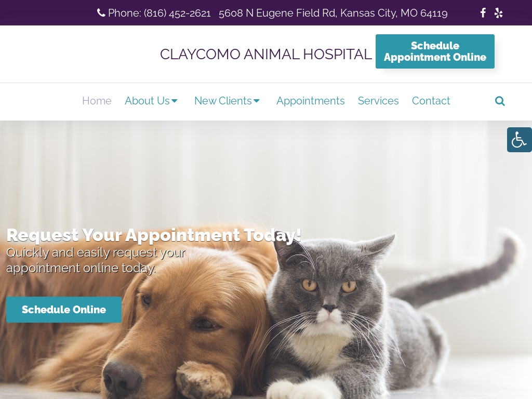This screenshot has width=532, height=399.
Task: Open the accessibility wheelchair widget
Action: pyautogui.click(x=519, y=140)
